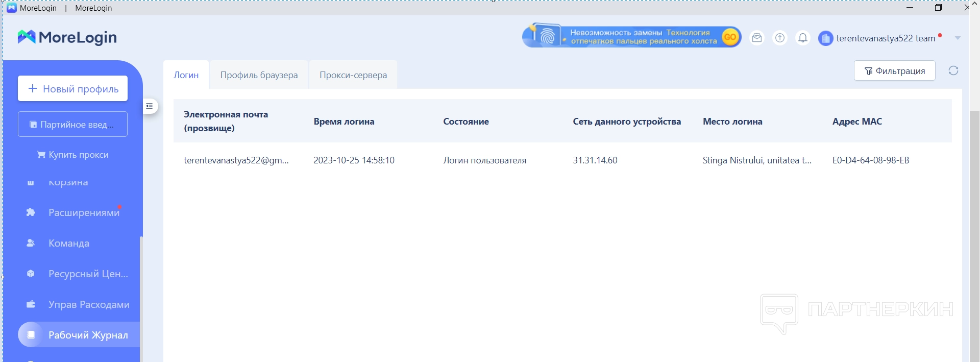Click the status Логин пользователя

484,160
